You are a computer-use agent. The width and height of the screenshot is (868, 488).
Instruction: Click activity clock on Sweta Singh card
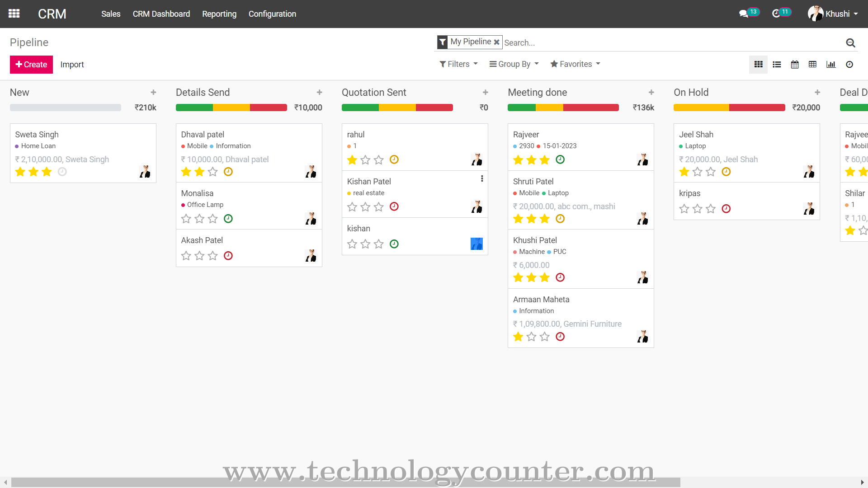click(62, 172)
